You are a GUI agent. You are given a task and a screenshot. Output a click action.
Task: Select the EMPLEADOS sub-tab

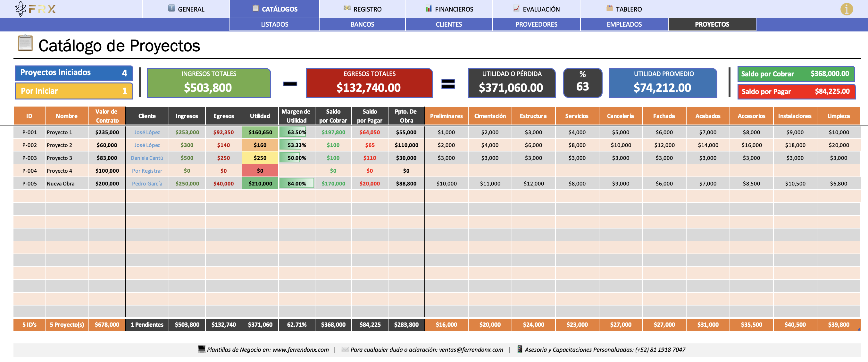[624, 24]
